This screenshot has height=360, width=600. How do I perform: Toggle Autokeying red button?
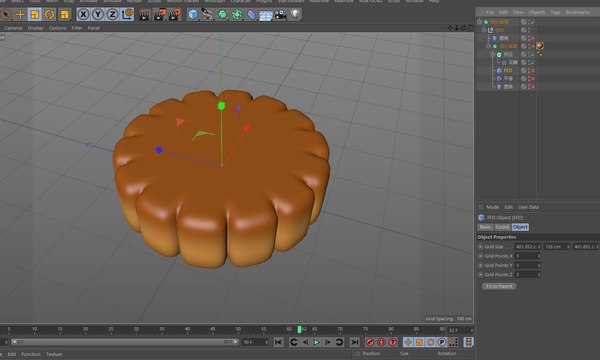tap(381, 342)
